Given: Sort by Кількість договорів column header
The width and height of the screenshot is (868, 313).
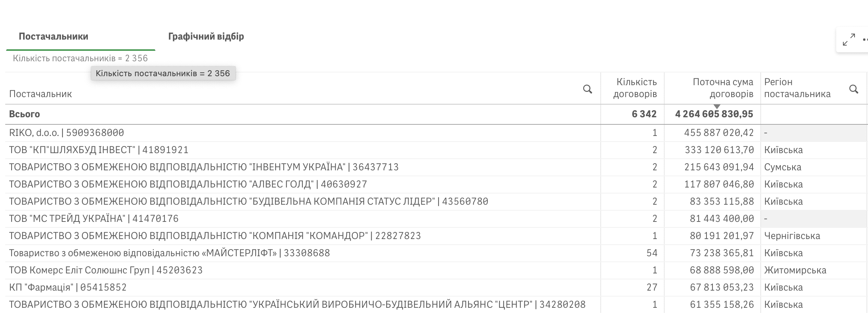Looking at the screenshot, I should [x=635, y=88].
